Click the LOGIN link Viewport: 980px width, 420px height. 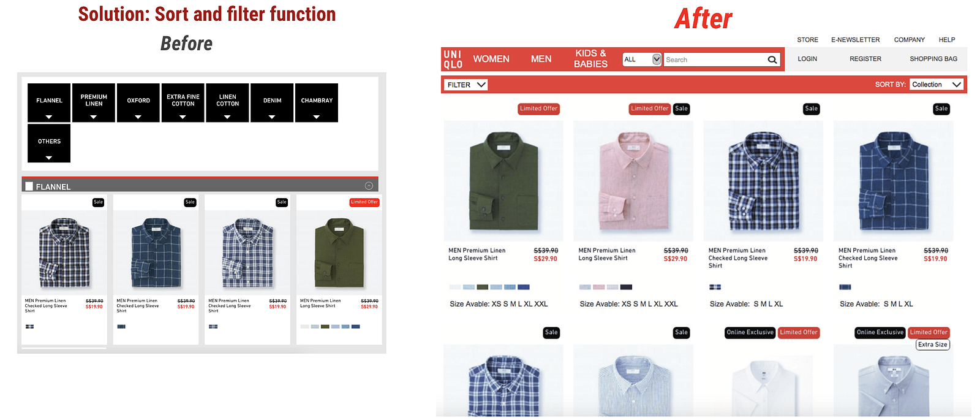tap(807, 59)
